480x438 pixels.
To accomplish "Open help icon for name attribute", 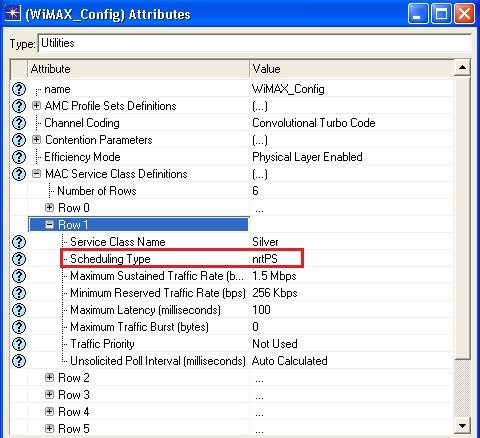I will (x=19, y=89).
